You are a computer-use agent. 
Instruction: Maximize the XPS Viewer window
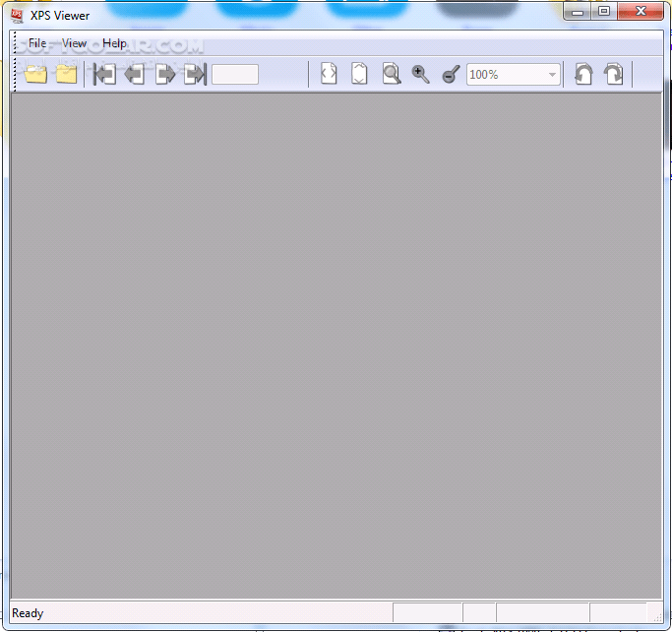603,12
